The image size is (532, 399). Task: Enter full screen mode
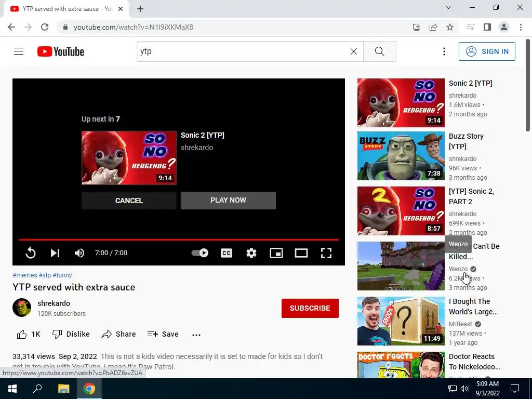(x=326, y=253)
